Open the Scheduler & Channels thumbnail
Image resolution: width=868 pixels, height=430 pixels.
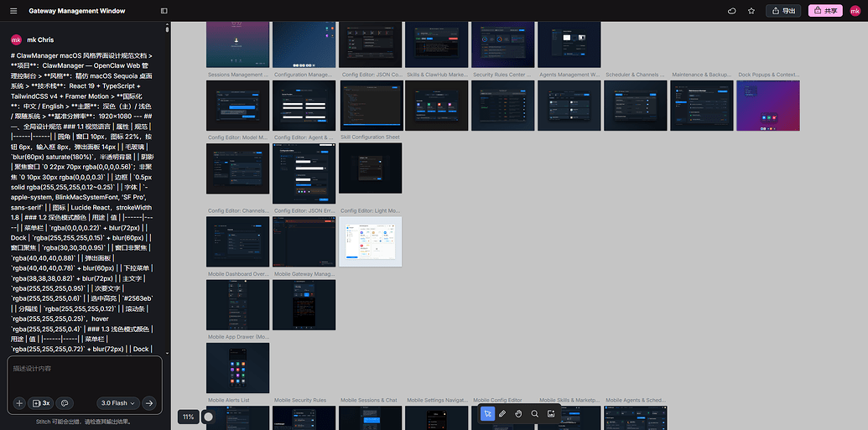636,106
